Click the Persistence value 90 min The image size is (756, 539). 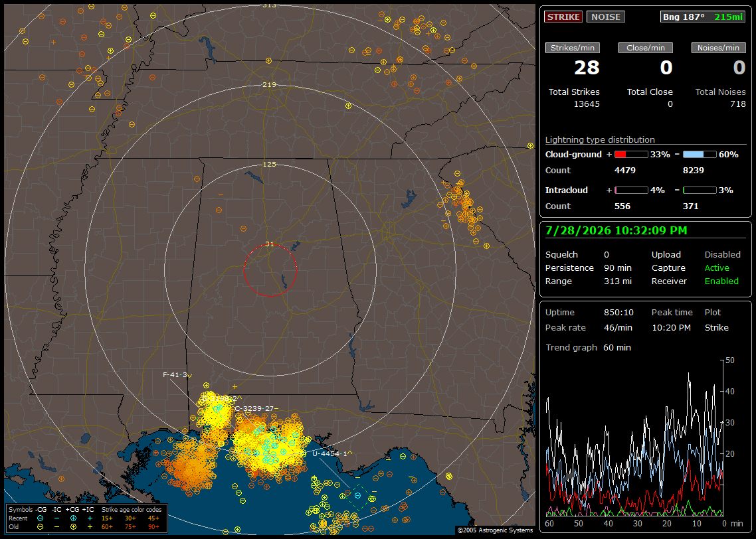coord(618,268)
